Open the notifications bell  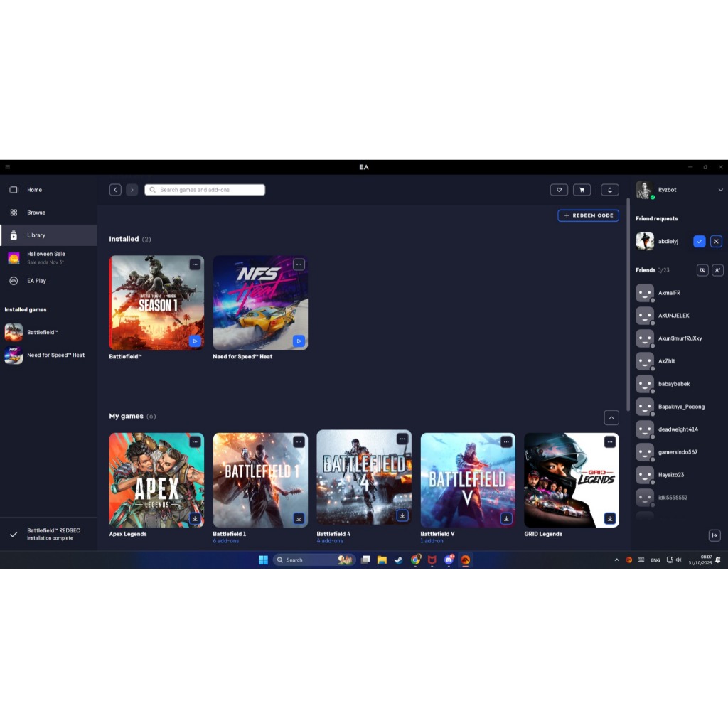pyautogui.click(x=609, y=190)
